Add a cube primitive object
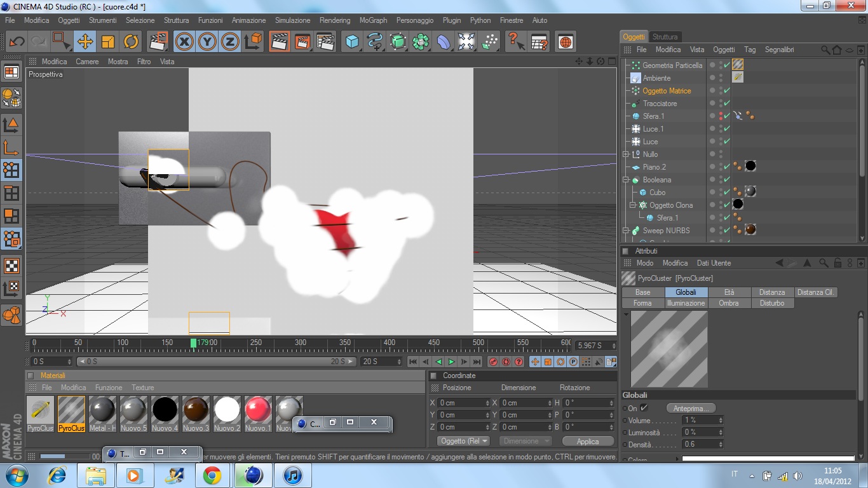Image resolution: width=868 pixels, height=488 pixels. 352,42
